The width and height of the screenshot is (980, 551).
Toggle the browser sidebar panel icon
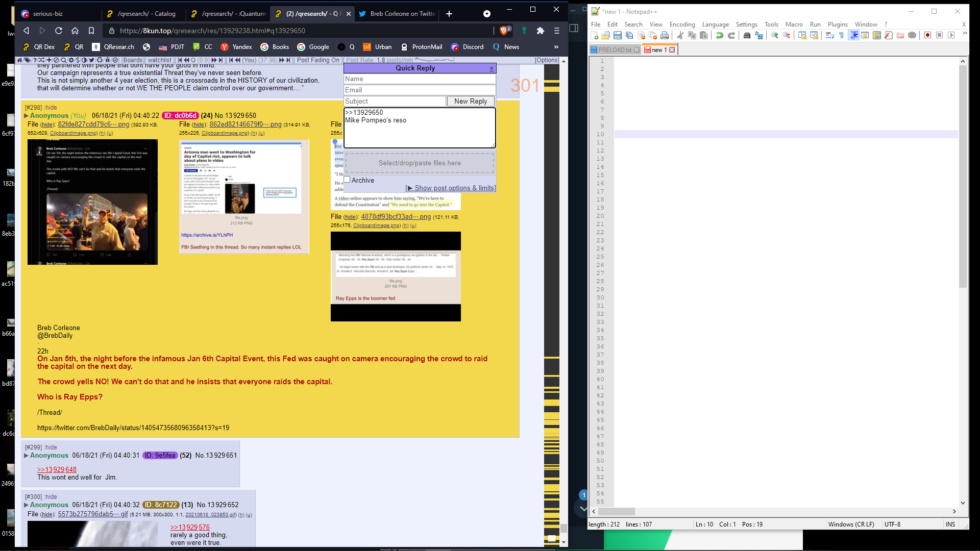tap(574, 28)
